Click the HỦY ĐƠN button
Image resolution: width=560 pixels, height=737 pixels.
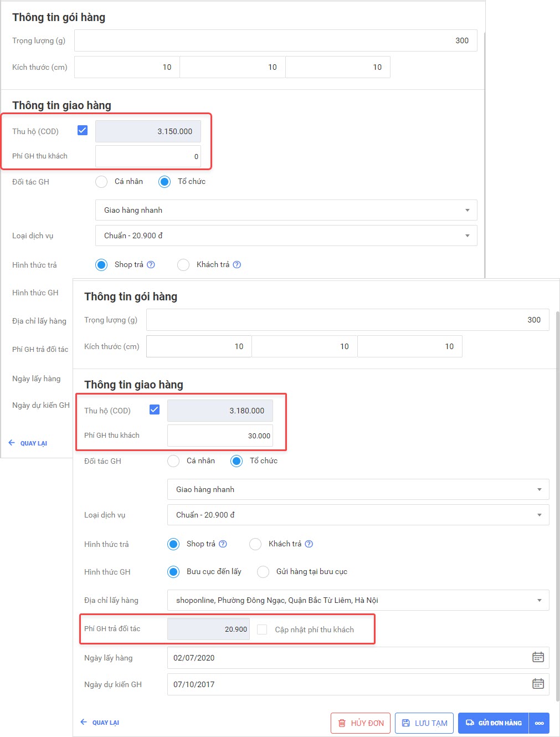click(x=361, y=723)
